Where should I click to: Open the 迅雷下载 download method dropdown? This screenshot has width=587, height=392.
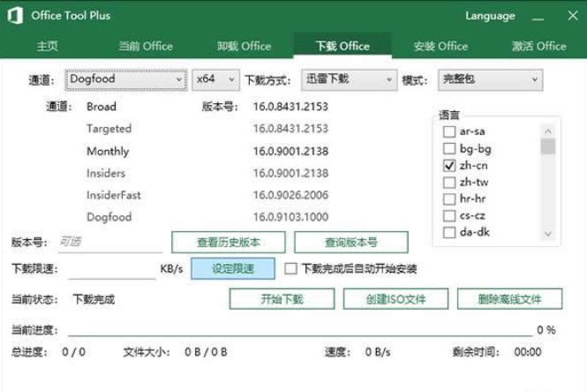(349, 79)
